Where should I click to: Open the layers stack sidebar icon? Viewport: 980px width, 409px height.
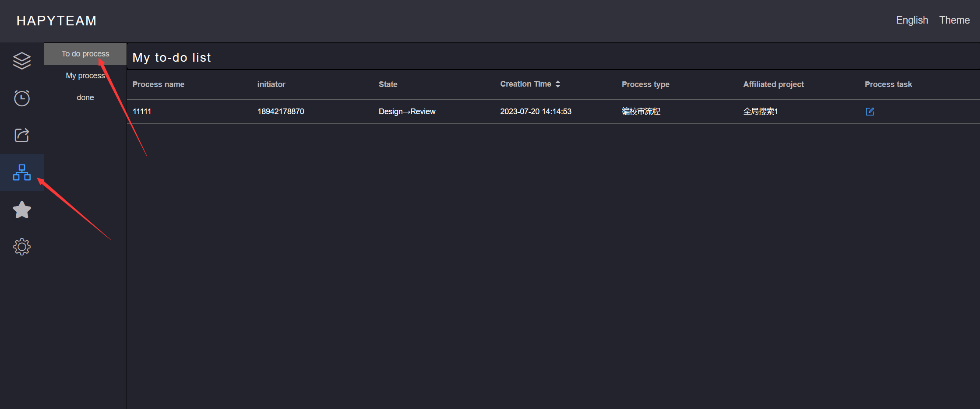[x=22, y=61]
